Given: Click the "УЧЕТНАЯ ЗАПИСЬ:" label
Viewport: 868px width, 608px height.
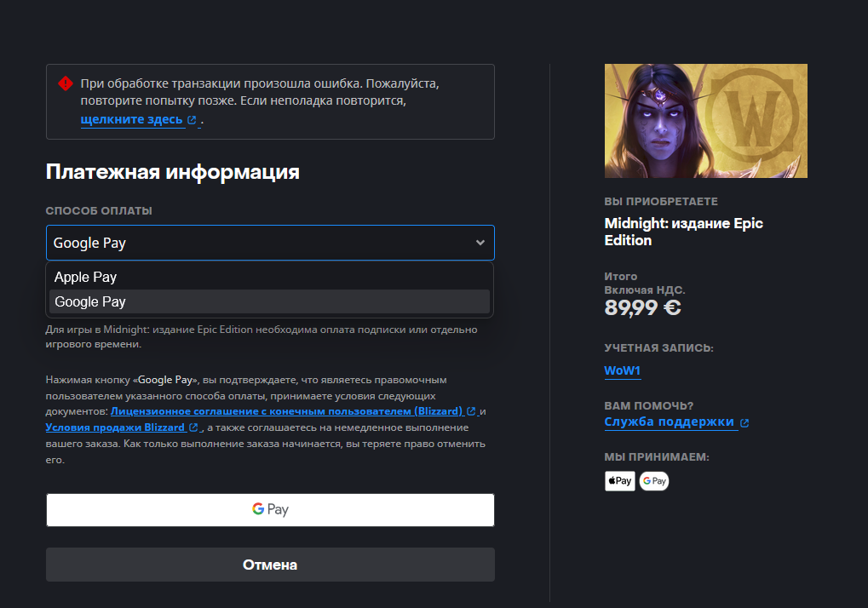Looking at the screenshot, I should click(658, 348).
